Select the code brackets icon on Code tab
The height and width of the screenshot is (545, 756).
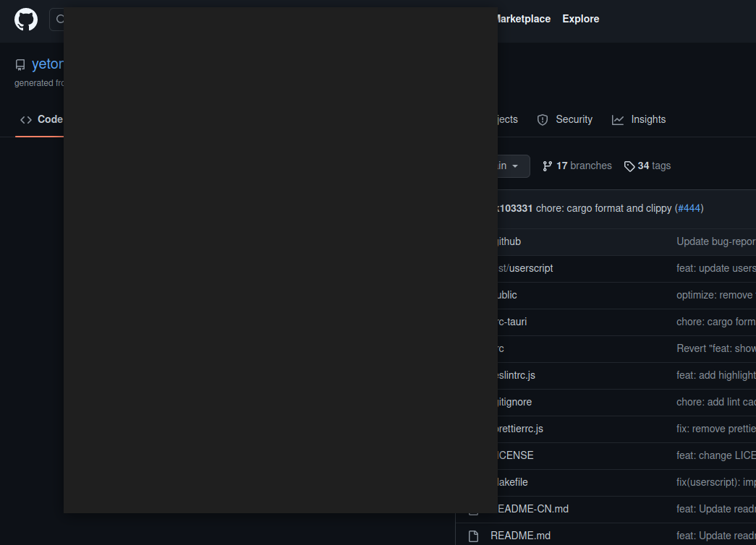(25, 119)
